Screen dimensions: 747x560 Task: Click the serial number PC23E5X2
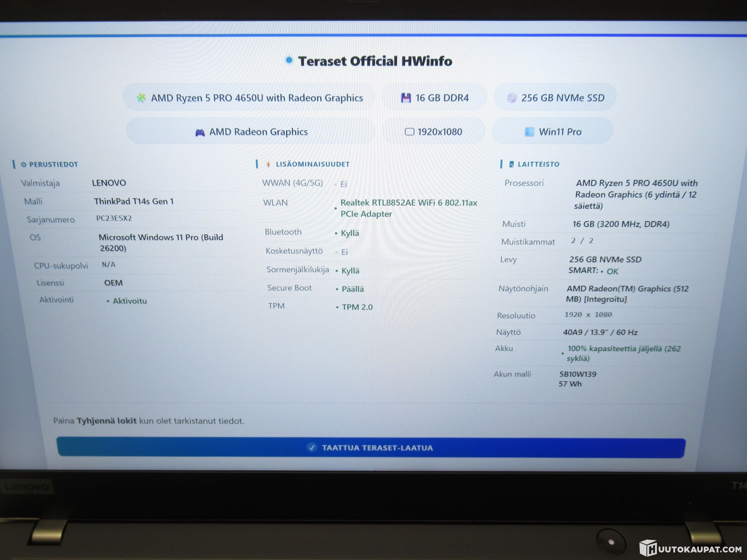(x=114, y=218)
